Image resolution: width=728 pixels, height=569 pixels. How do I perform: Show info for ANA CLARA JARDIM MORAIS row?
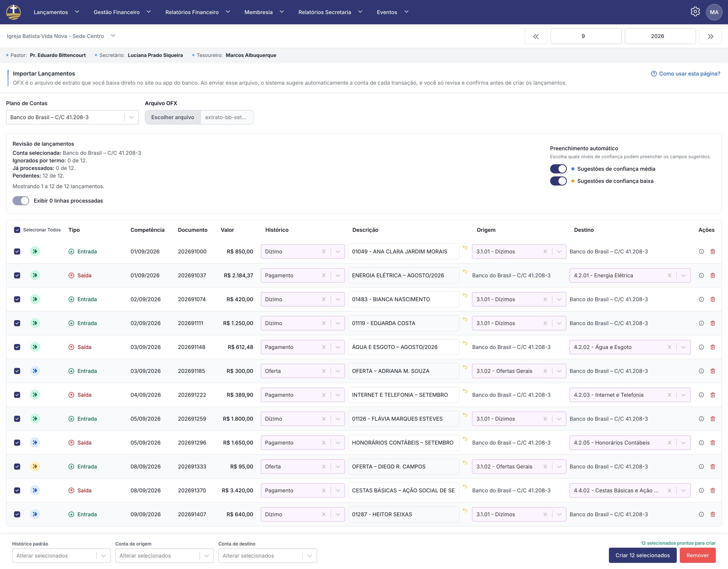point(701,252)
